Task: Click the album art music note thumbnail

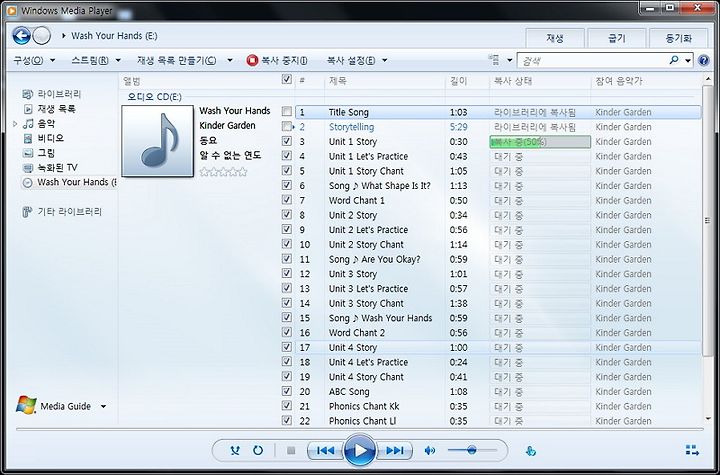Action: (158, 141)
